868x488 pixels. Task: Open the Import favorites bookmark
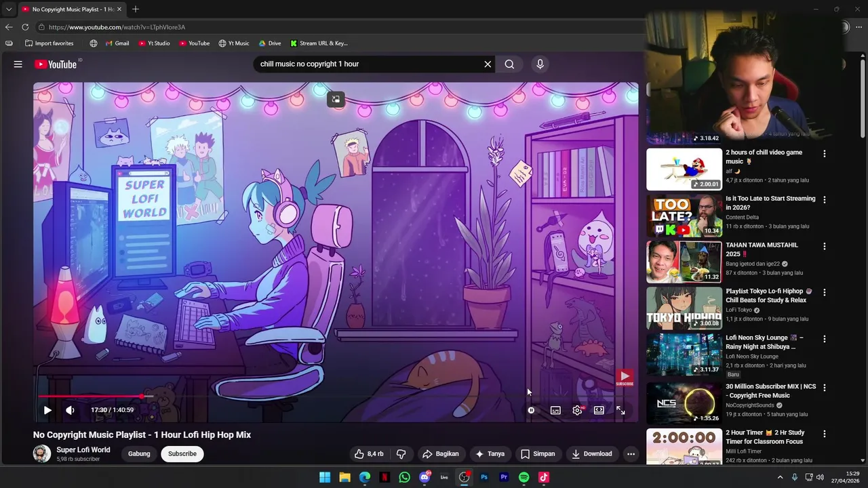click(49, 43)
